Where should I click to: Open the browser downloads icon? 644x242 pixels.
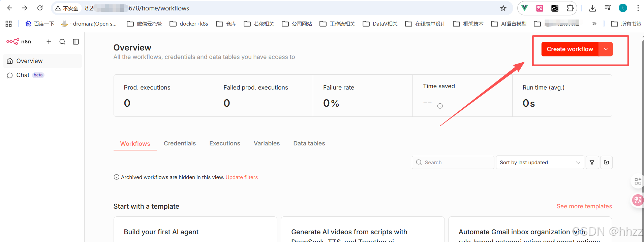coord(592,8)
